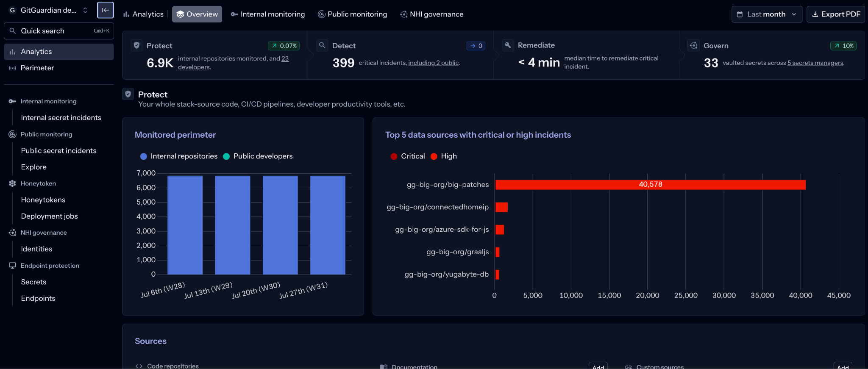Click the 399 critical incidents figure
Image resolution: width=868 pixels, height=369 pixels.
(x=343, y=63)
